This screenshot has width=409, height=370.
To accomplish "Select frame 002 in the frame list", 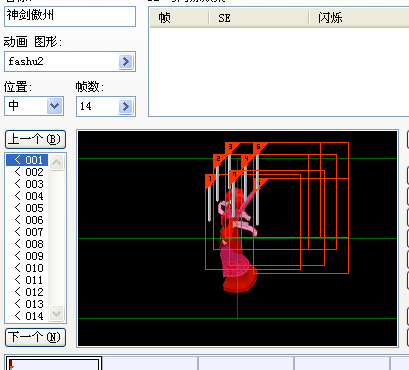I will pyautogui.click(x=27, y=172).
